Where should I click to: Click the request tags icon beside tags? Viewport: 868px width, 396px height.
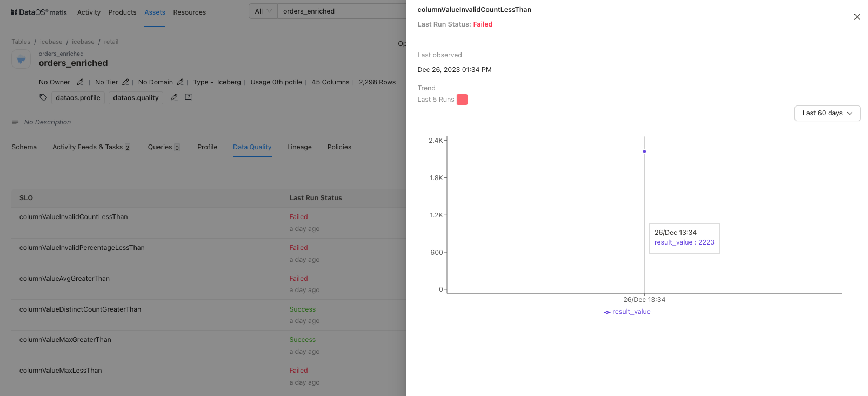point(189,97)
